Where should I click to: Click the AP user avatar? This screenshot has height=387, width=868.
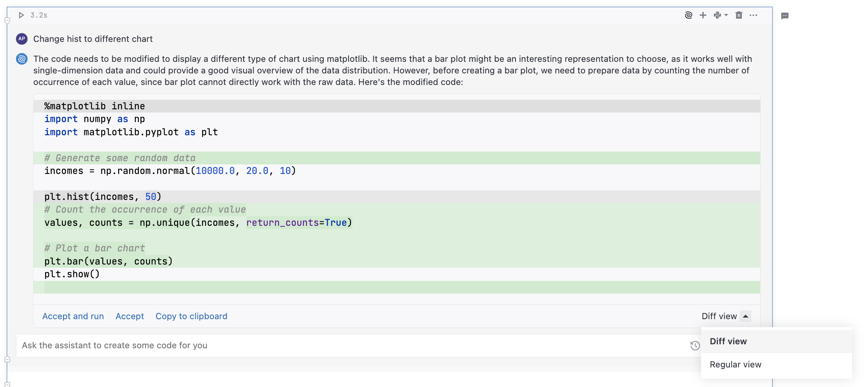click(21, 39)
